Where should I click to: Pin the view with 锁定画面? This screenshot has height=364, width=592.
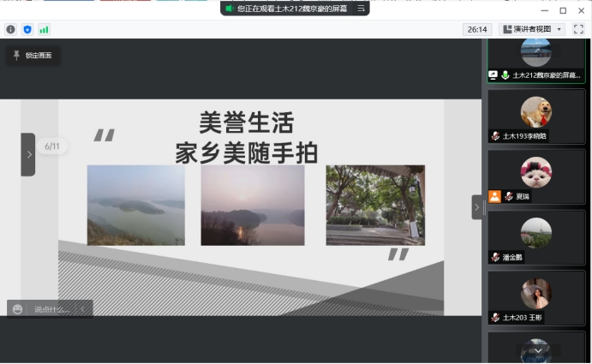[33, 56]
